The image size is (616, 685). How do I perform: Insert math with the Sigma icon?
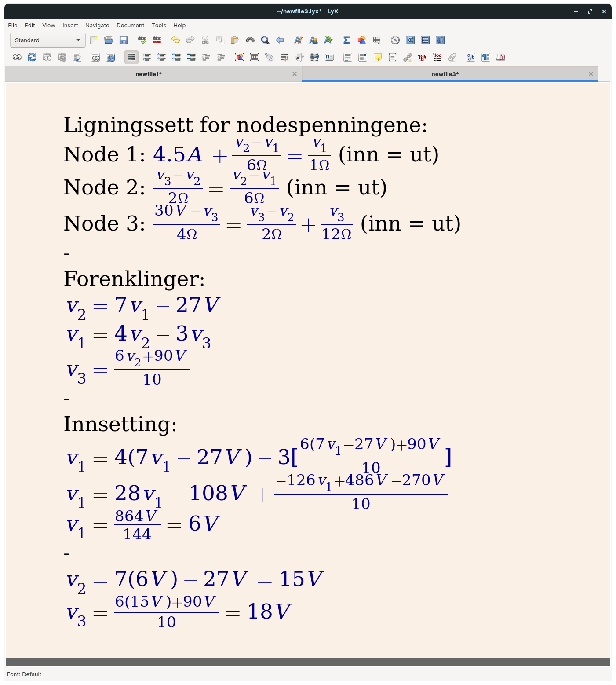pyautogui.click(x=347, y=40)
